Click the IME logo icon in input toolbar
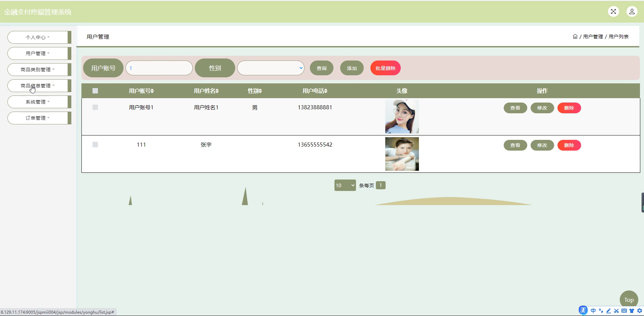This screenshot has width=644, height=316. pyautogui.click(x=583, y=310)
